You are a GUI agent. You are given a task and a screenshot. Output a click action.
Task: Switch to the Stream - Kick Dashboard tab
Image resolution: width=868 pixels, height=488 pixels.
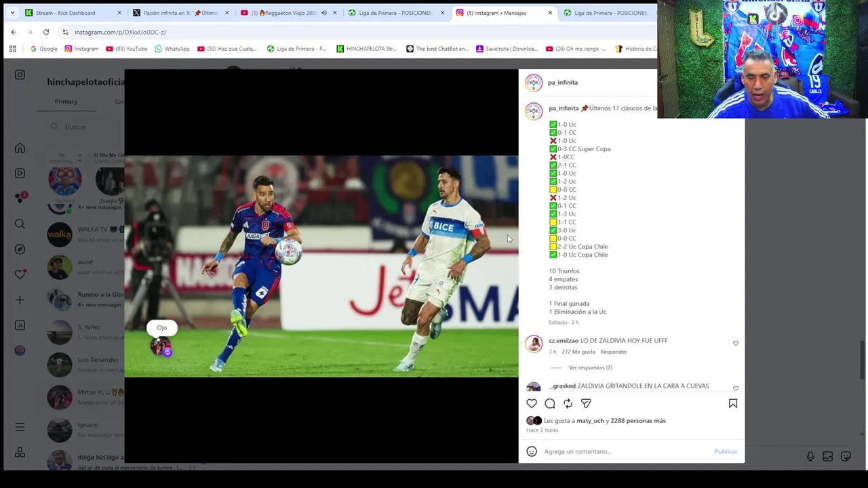pos(73,13)
